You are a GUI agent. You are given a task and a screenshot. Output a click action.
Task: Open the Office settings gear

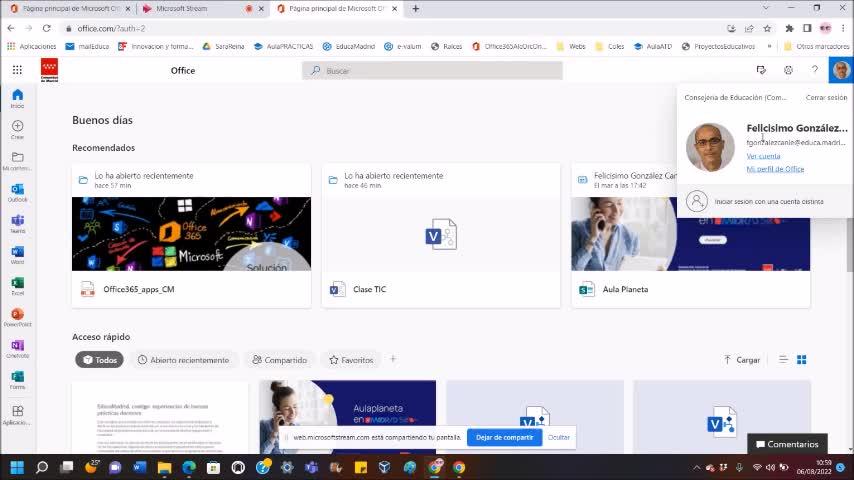(788, 70)
